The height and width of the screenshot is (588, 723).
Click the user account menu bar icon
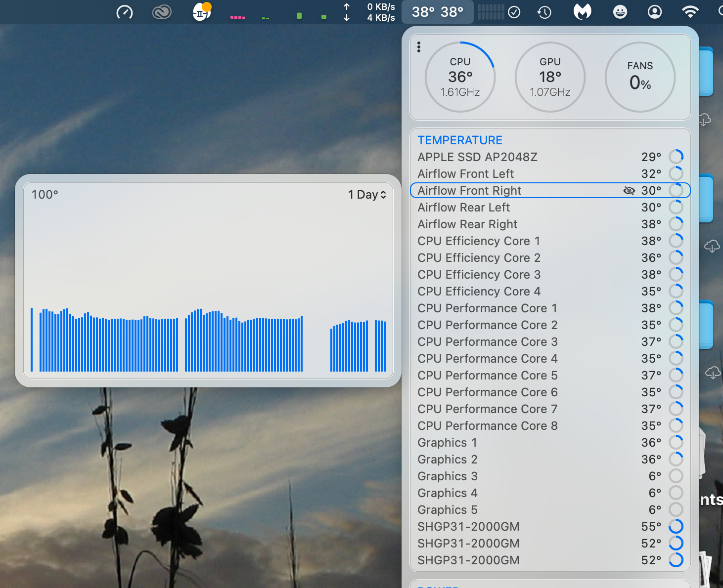pyautogui.click(x=654, y=12)
